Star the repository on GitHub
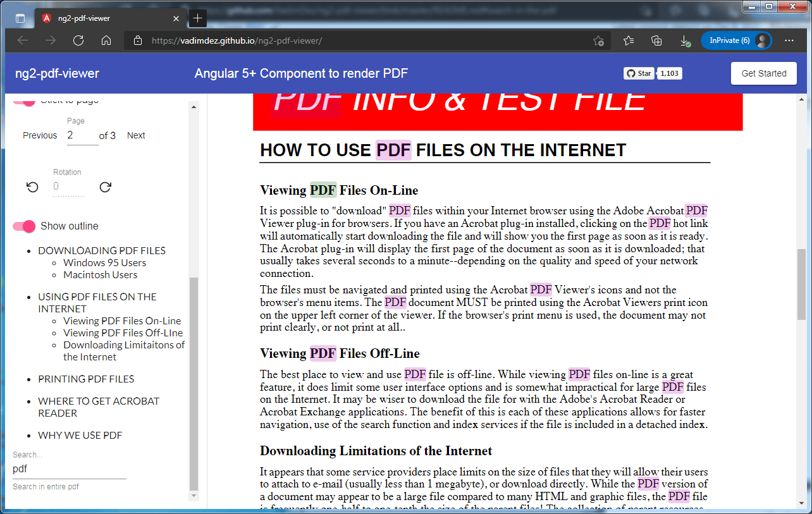Image resolution: width=812 pixels, height=514 pixels. click(638, 73)
